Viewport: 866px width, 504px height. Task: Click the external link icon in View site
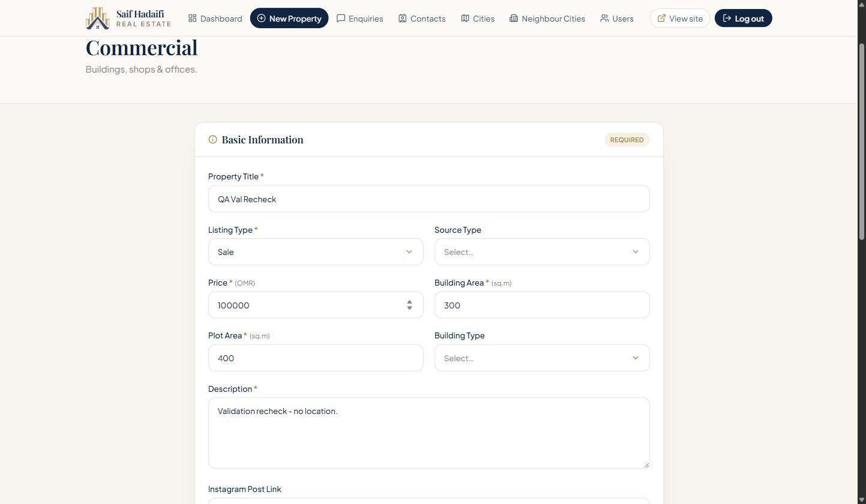pos(661,18)
